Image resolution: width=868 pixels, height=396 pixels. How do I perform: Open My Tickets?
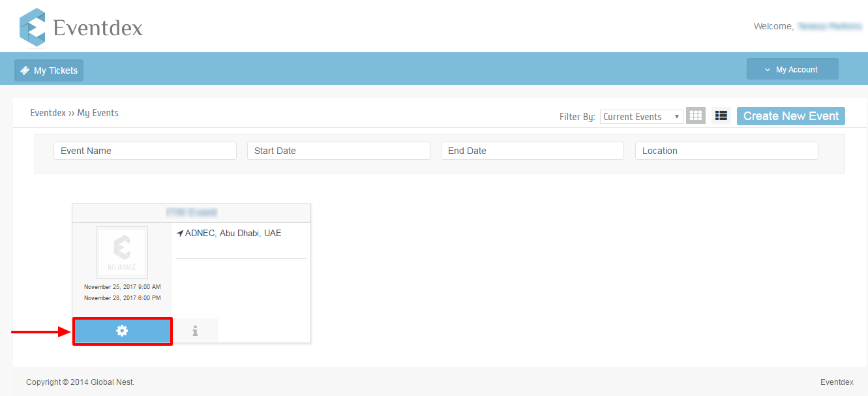coord(49,70)
